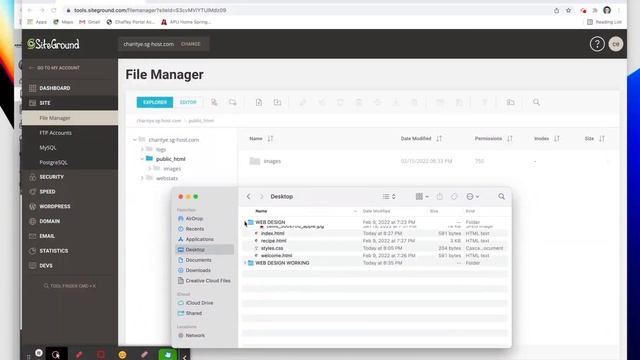The height and width of the screenshot is (360, 640).
Task: Collapse the WEB DESIGN folder disclosure triangle
Action: pyautogui.click(x=245, y=222)
